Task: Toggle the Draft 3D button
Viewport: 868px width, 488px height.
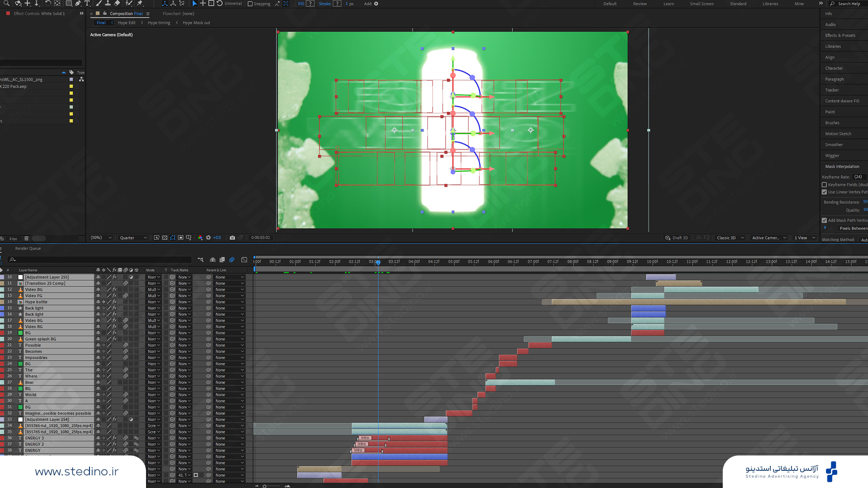Action: click(x=676, y=238)
